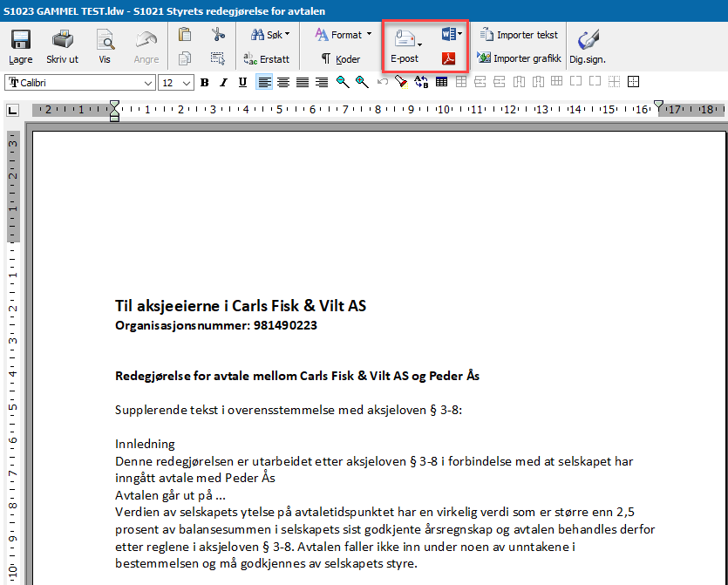Viewport: 728px width, 585px height.
Task: Toggle underline formatting
Action: coord(242,83)
